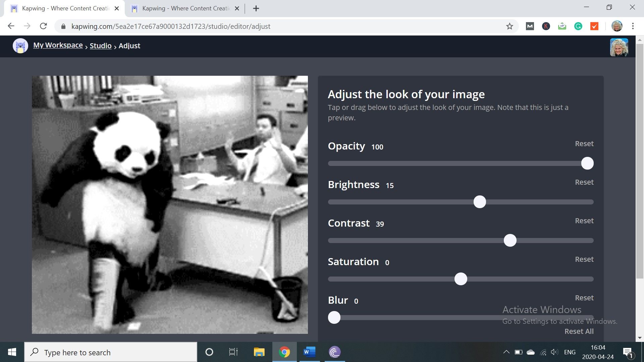The height and width of the screenshot is (362, 644).
Task: Open Chrome's three-dot menu
Action: tap(633, 26)
